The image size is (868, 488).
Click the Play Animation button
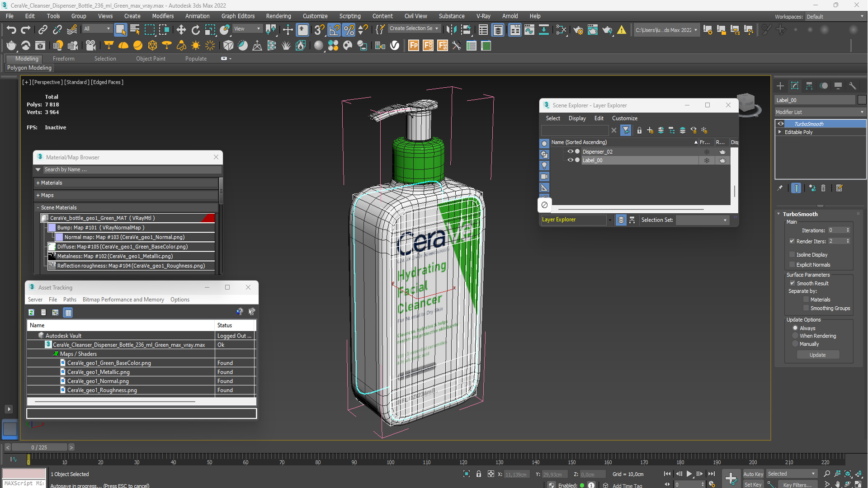click(x=689, y=474)
